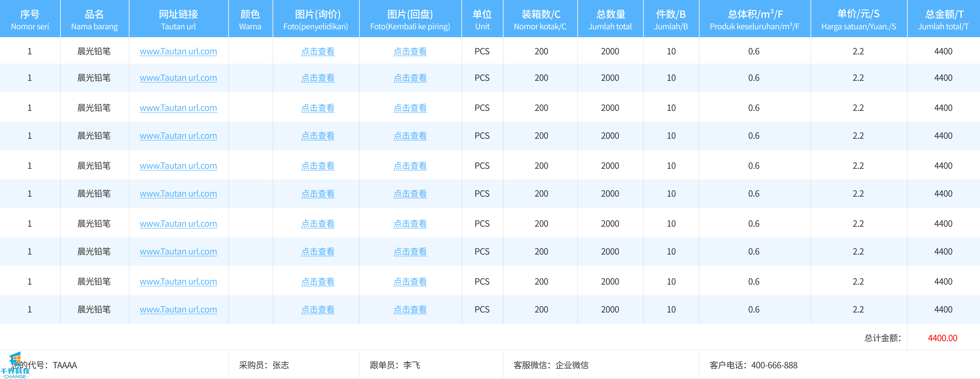
Task: Click the red 4400.00 total amount
Action: pos(942,338)
